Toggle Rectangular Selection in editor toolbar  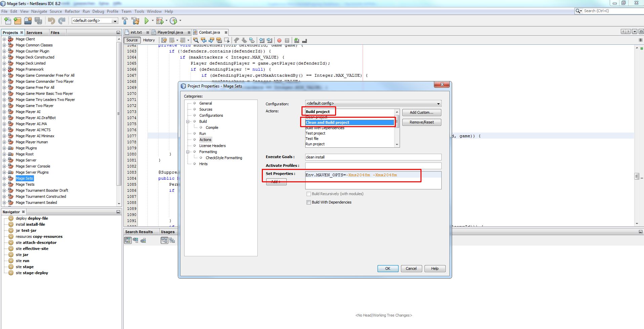pyautogui.click(x=227, y=40)
